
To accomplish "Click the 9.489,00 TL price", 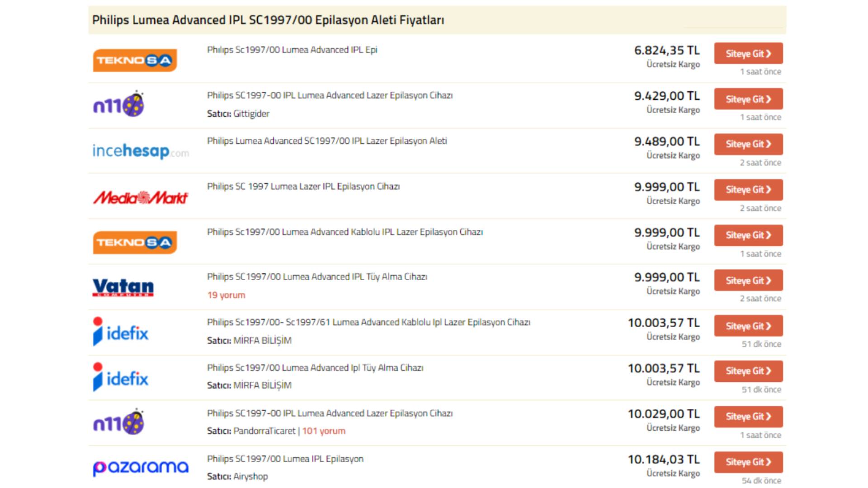I will point(667,142).
